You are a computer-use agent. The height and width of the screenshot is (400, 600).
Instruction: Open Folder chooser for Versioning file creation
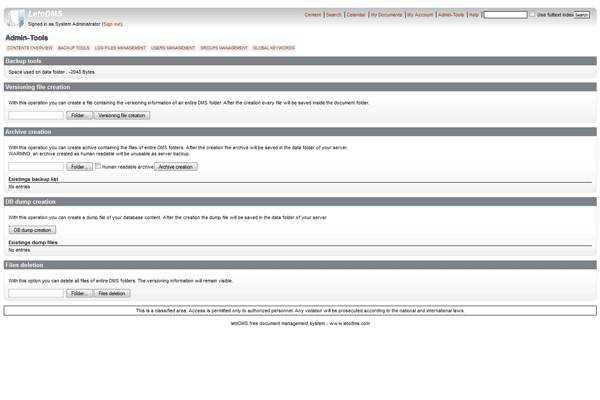79,115
